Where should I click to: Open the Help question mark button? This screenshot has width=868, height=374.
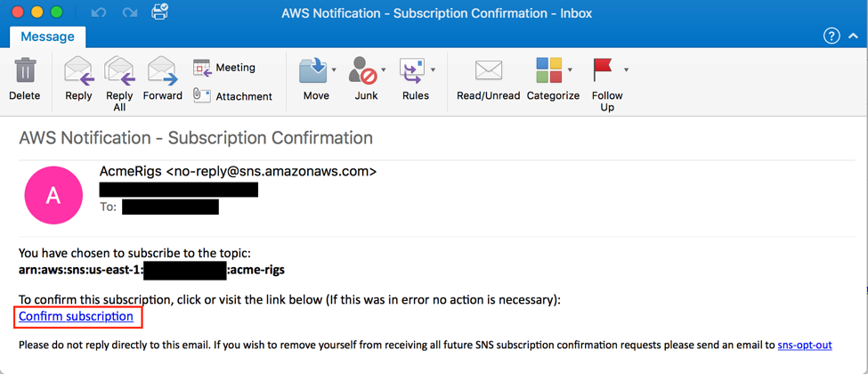click(831, 37)
